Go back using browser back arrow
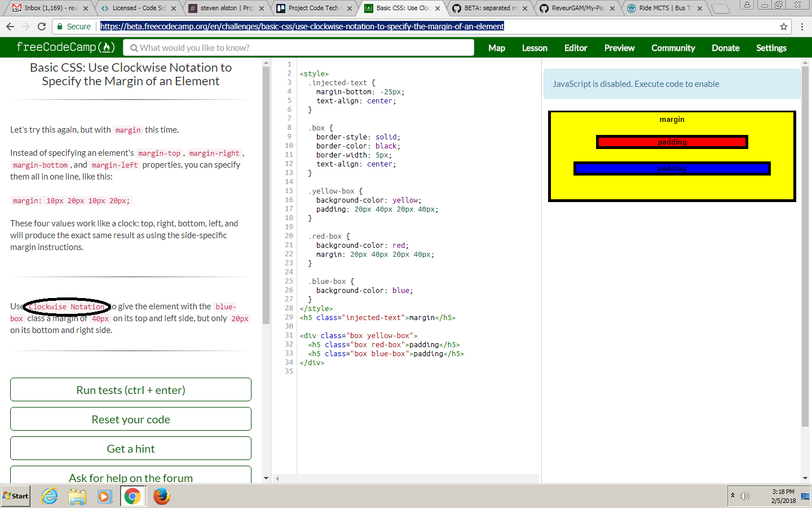Viewport: 812px width, 508px height. tap(10, 27)
